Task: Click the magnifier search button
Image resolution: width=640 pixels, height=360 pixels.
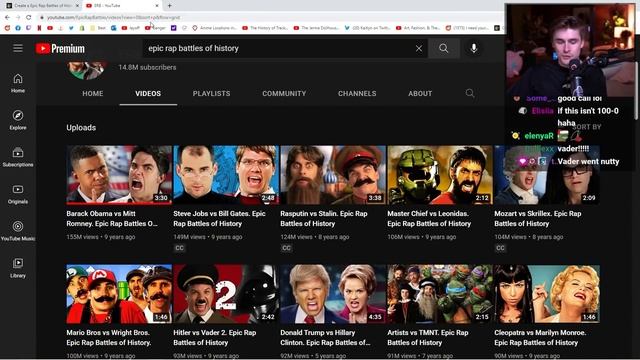Action: click(444, 49)
